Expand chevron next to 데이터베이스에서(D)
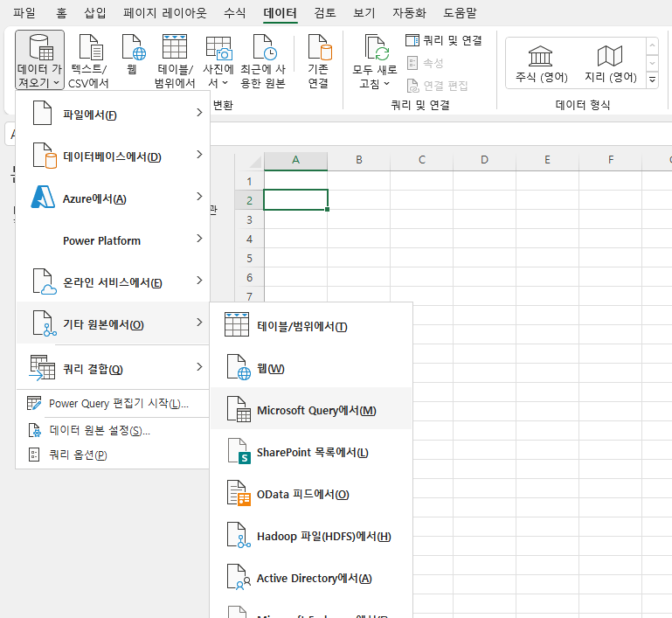The image size is (672, 618). pyautogui.click(x=199, y=155)
